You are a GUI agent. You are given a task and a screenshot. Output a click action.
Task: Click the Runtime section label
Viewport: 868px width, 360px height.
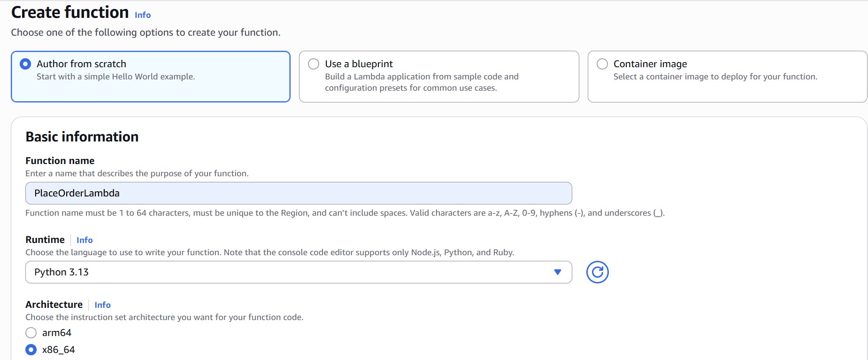pyautogui.click(x=45, y=240)
